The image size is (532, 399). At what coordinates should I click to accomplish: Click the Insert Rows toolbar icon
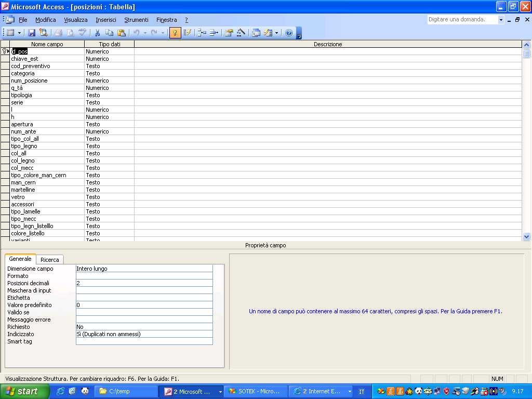coord(202,33)
